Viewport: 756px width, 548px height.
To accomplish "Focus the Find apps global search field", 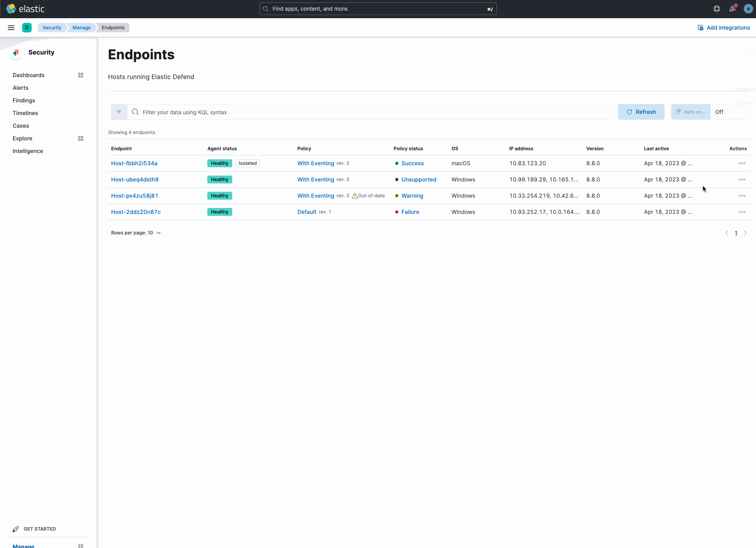I will click(x=378, y=9).
